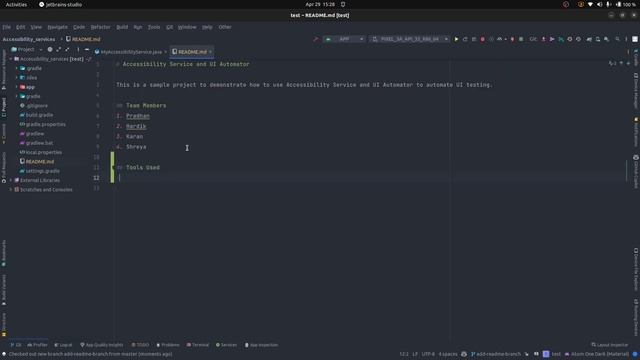Expand the red app module folder
The height and width of the screenshot is (360, 640).
(x=17, y=87)
